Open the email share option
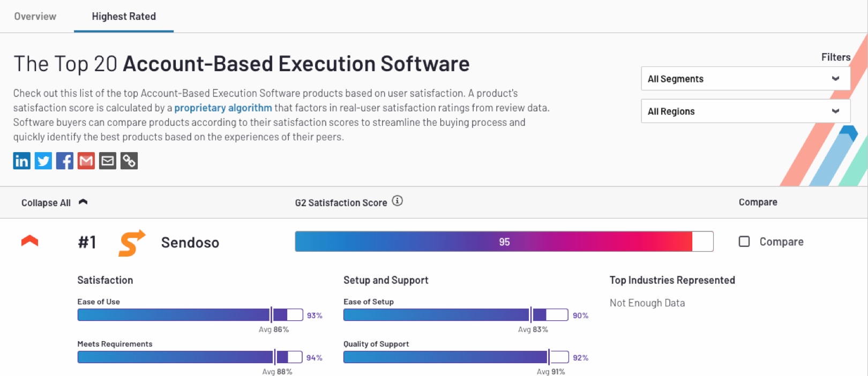 click(107, 161)
